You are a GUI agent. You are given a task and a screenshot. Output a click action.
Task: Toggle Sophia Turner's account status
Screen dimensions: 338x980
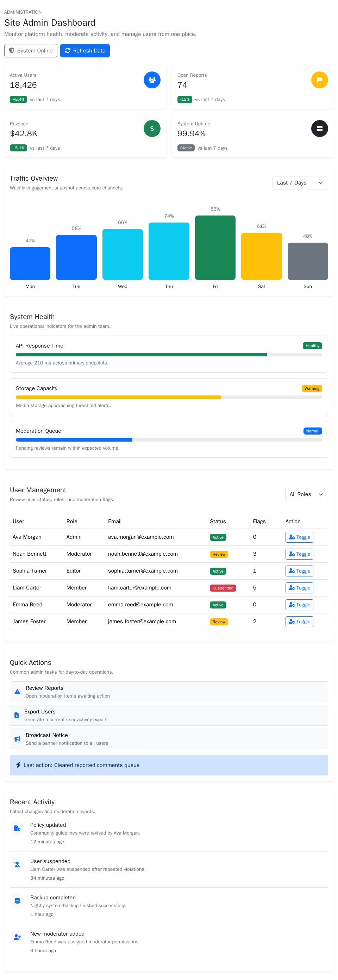(x=299, y=571)
